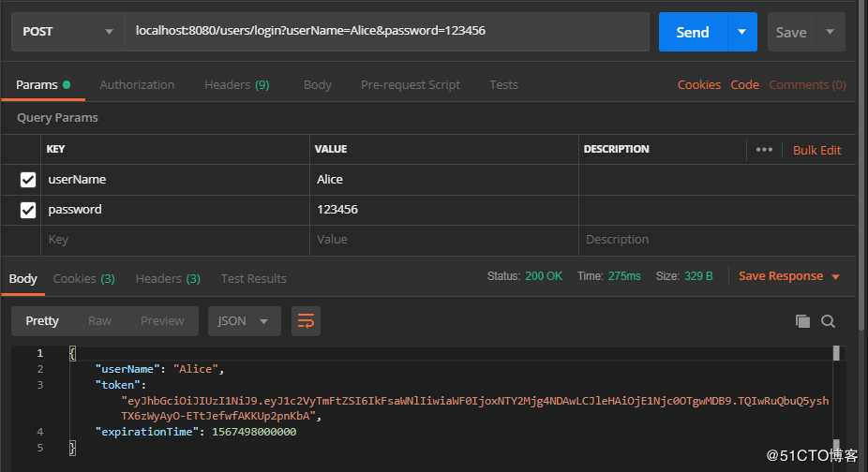Select Raw view mode
Viewport: 868px width, 472px height.
(x=99, y=321)
